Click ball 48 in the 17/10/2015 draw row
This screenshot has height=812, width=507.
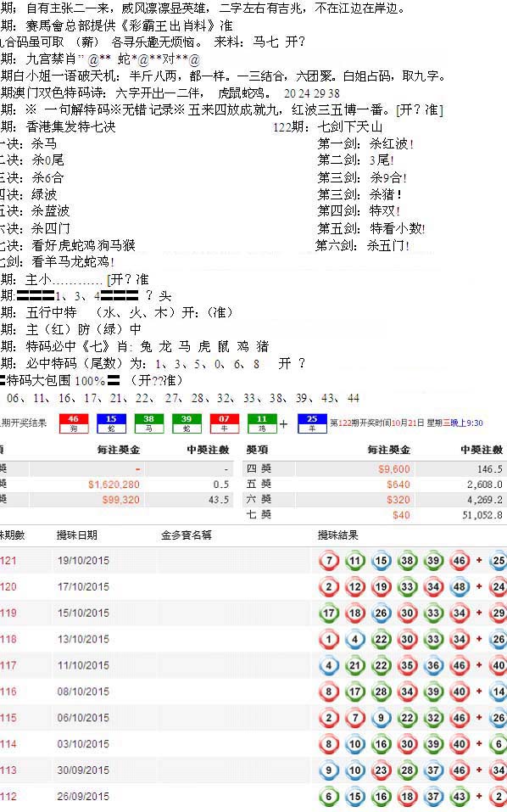point(460,587)
